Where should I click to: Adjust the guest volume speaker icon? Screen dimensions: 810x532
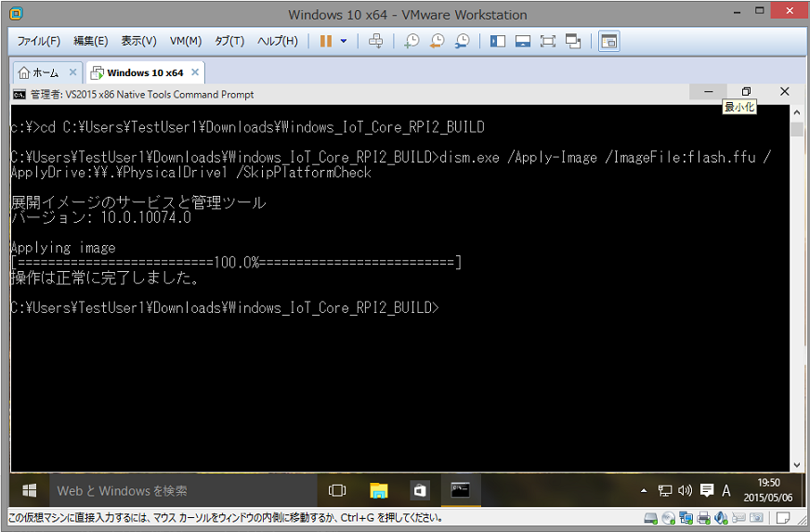point(686,490)
